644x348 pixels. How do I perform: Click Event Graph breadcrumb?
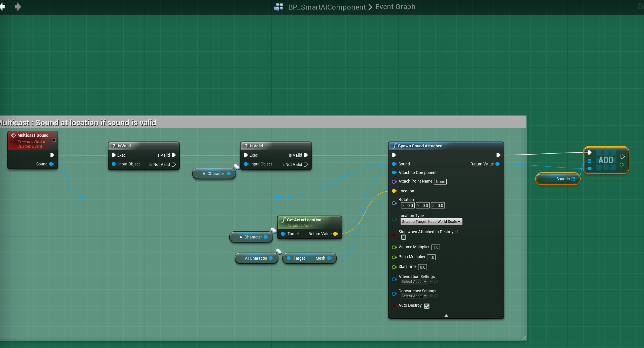[x=395, y=7]
